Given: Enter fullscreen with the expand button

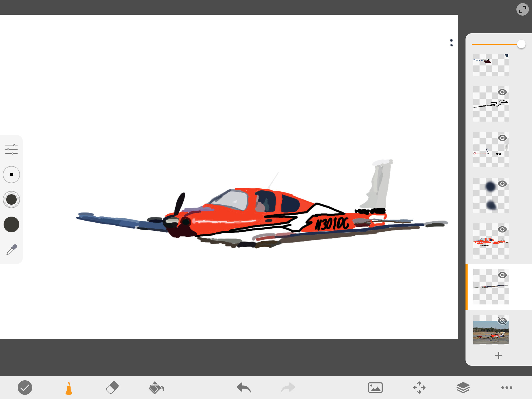Looking at the screenshot, I should (x=522, y=10).
